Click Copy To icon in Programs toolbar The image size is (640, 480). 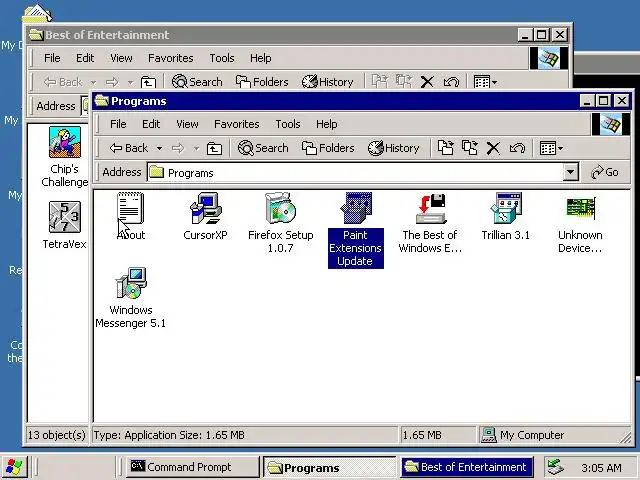tap(469, 148)
